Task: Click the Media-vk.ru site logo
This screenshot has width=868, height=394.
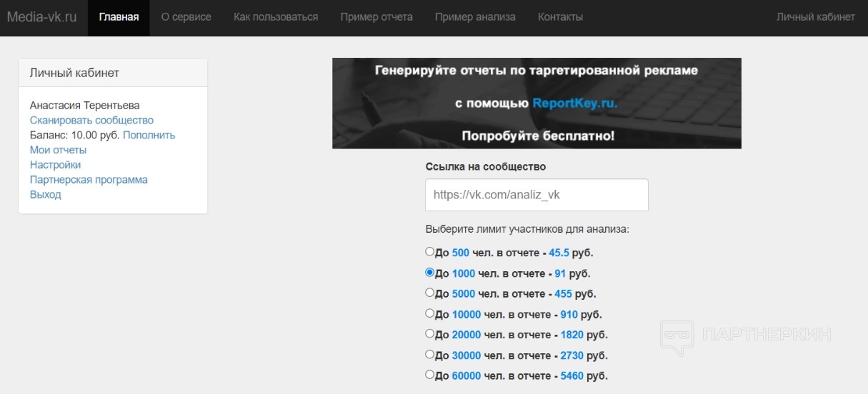Action: coord(41,17)
